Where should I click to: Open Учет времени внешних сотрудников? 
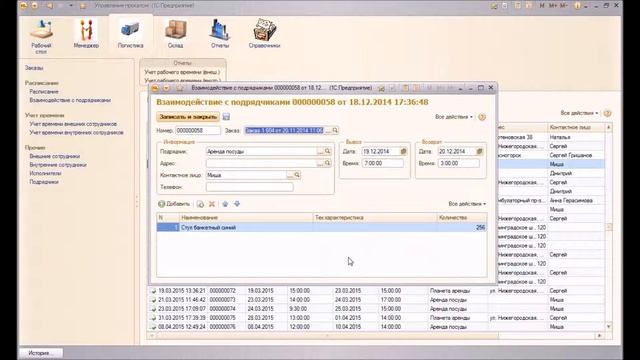[x=73, y=124]
